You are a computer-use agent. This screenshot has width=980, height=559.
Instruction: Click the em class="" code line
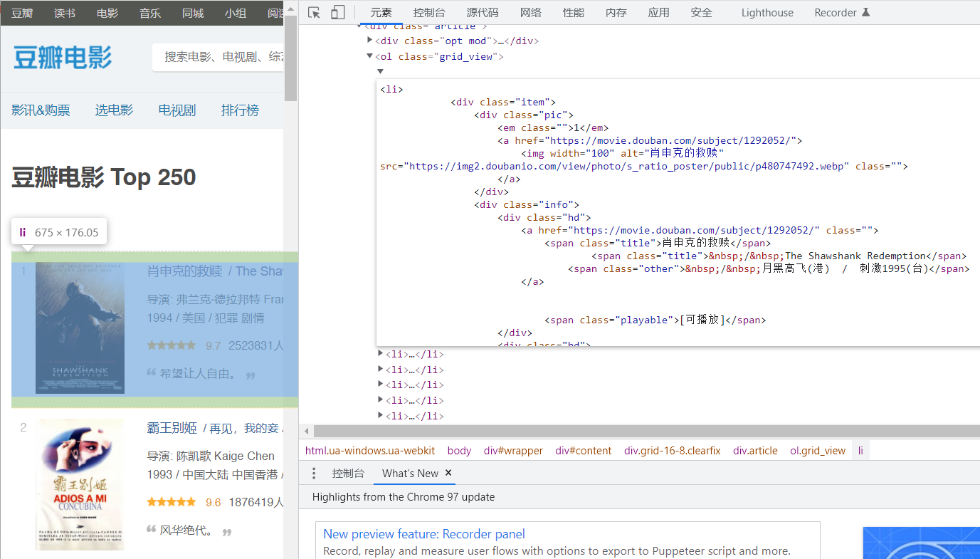tap(553, 127)
